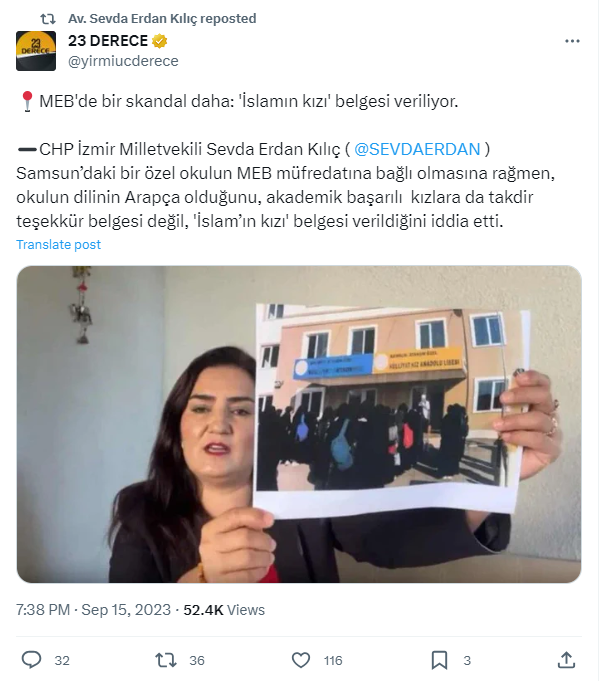Click the gold verified badge icon

160,41
